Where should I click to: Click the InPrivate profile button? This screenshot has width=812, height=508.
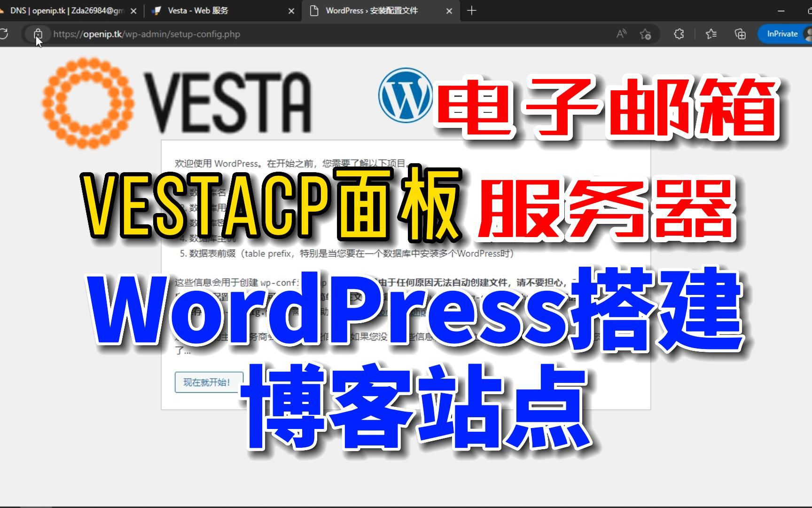(x=785, y=34)
